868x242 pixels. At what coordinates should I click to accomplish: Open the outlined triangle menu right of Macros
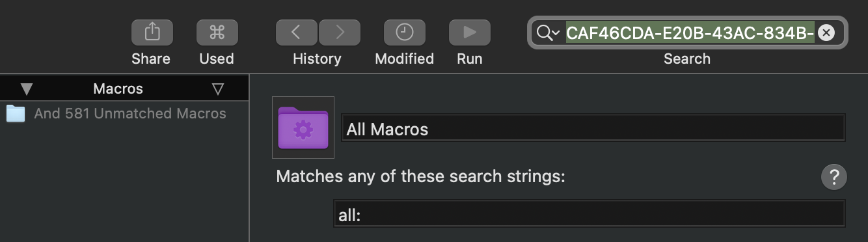pyautogui.click(x=218, y=89)
